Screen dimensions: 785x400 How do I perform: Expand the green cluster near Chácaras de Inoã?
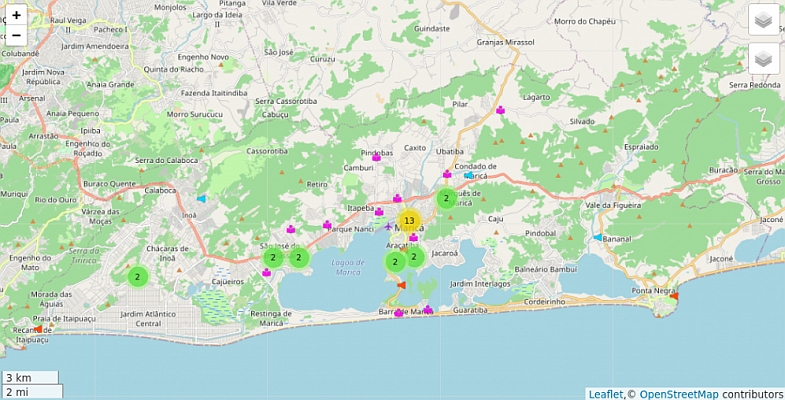(x=138, y=276)
